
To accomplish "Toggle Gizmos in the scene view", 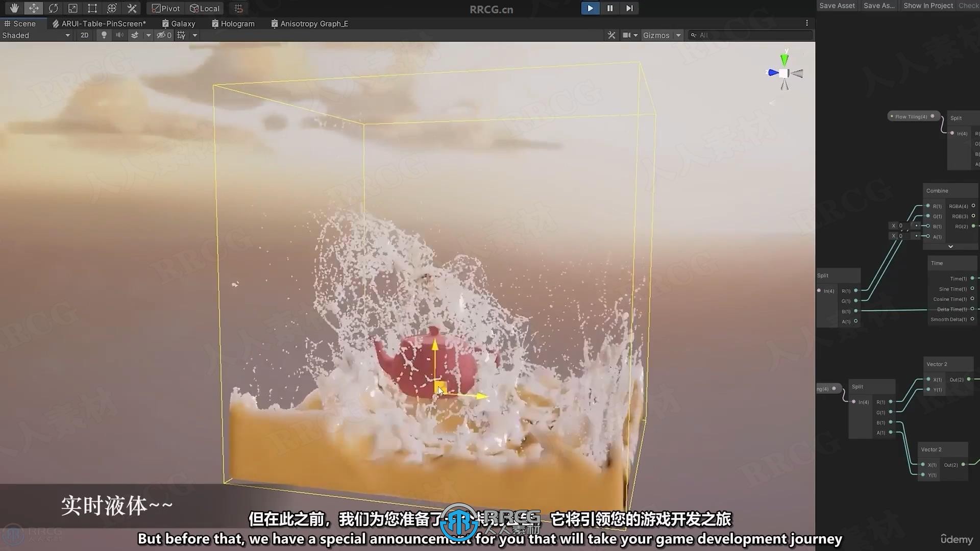I will (x=656, y=35).
